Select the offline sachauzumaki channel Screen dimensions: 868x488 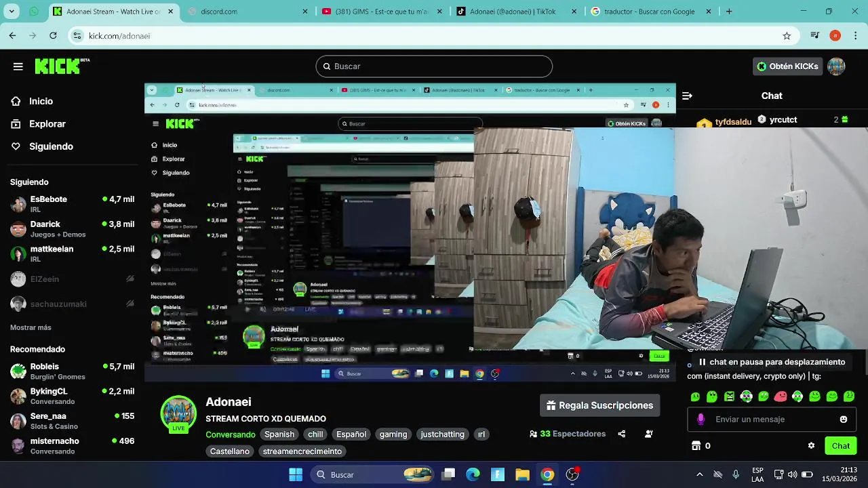(x=72, y=304)
